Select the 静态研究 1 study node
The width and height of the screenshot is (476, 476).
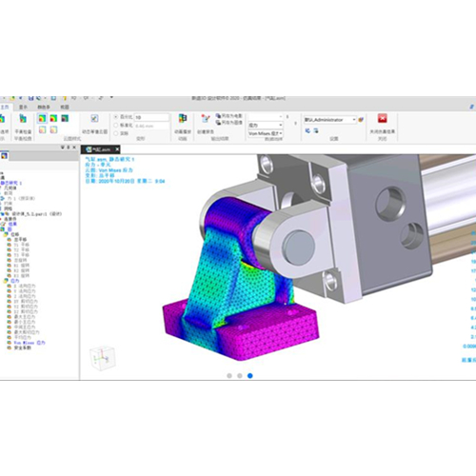(11, 183)
